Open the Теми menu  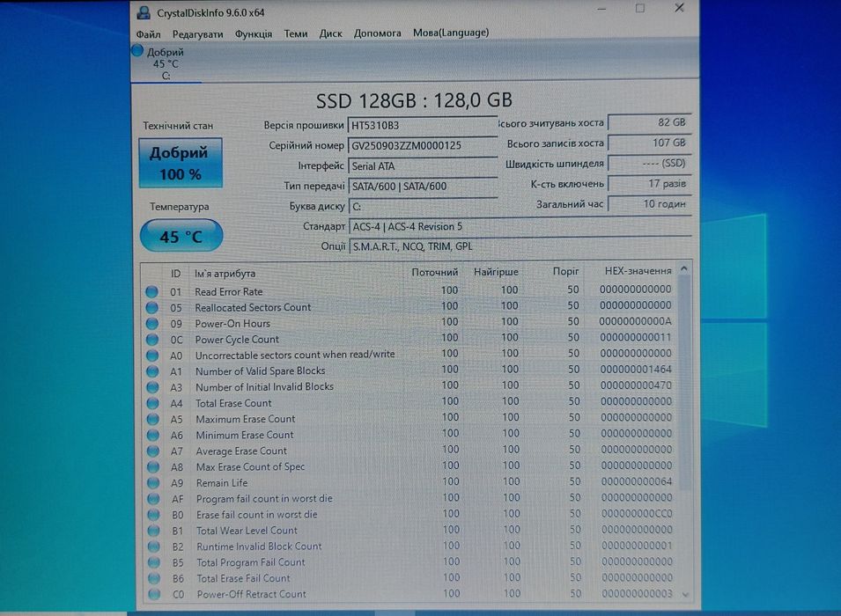click(x=296, y=33)
